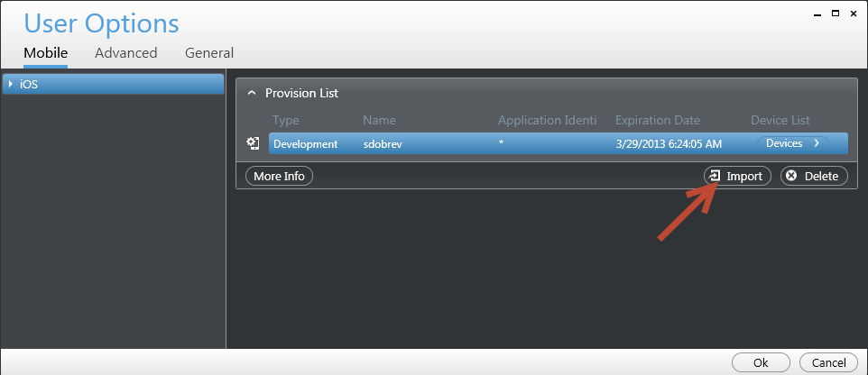Open the Advanced tab

(125, 53)
